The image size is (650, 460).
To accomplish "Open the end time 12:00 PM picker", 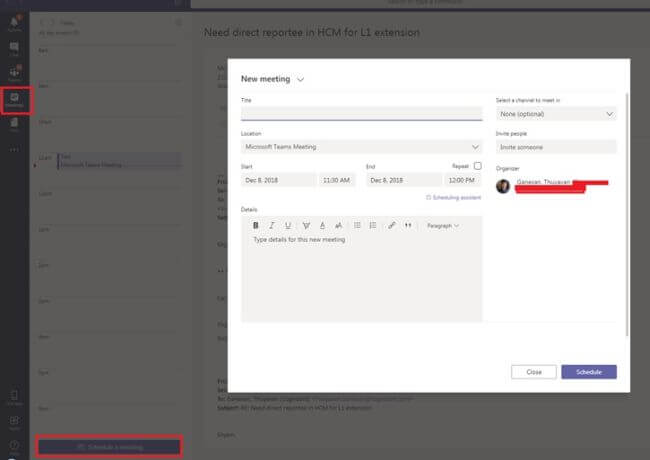I will (462, 180).
